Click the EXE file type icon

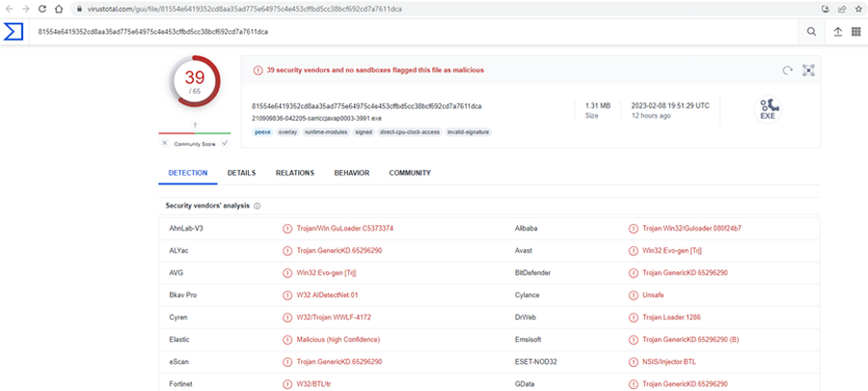(x=768, y=109)
